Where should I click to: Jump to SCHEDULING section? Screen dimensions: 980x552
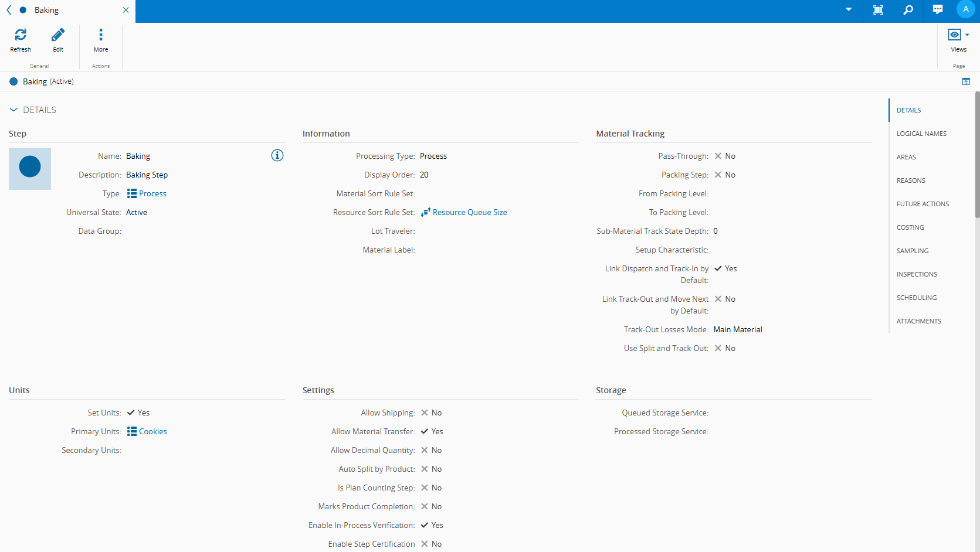(x=917, y=298)
